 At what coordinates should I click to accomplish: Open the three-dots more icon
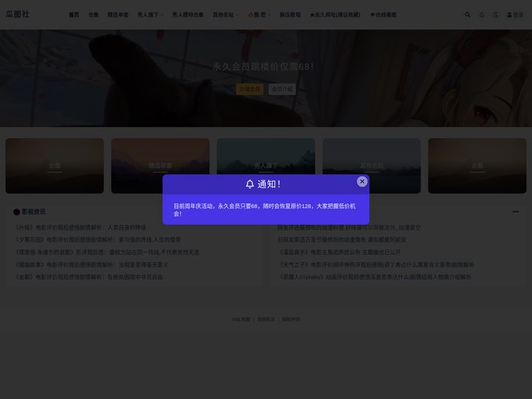(x=516, y=212)
